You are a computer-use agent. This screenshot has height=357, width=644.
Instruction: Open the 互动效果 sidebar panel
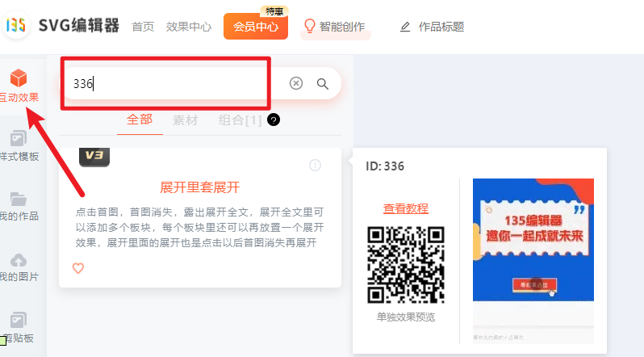pyautogui.click(x=19, y=86)
